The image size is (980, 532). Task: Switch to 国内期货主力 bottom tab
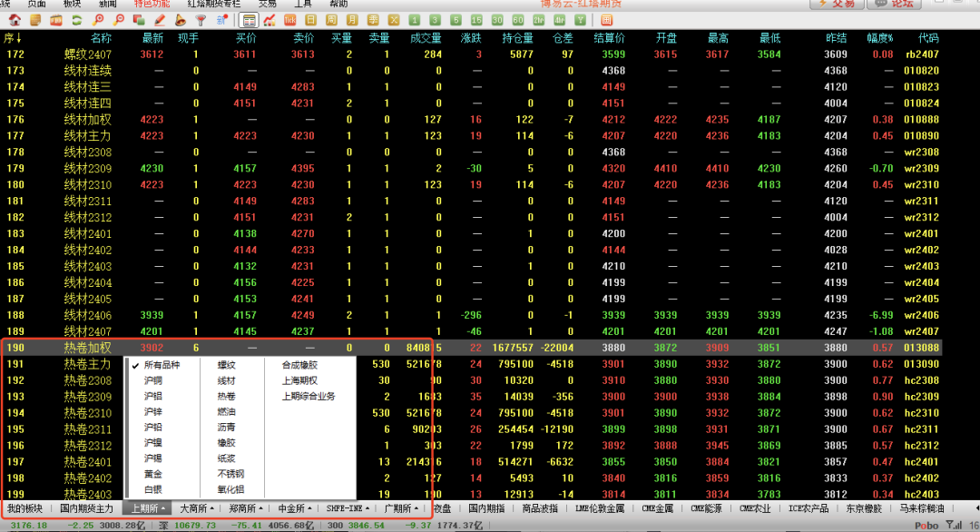(x=86, y=509)
